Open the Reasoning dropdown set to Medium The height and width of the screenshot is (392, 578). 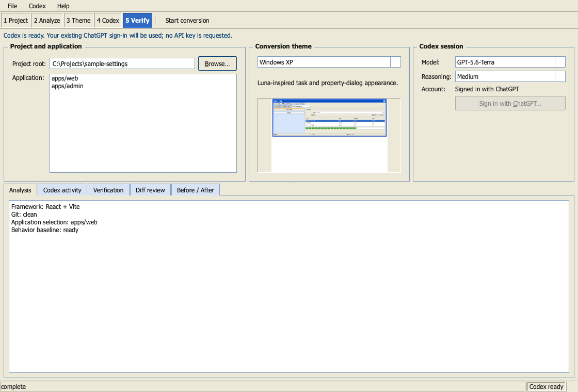click(510, 77)
